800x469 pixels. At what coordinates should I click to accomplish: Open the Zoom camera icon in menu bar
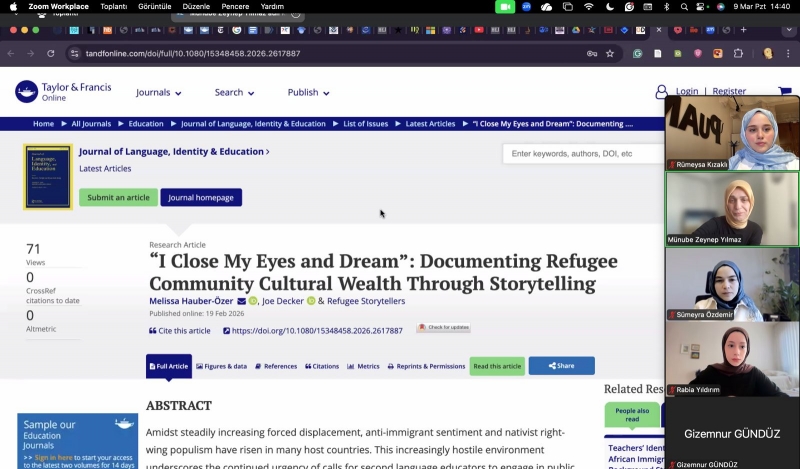[x=504, y=7]
